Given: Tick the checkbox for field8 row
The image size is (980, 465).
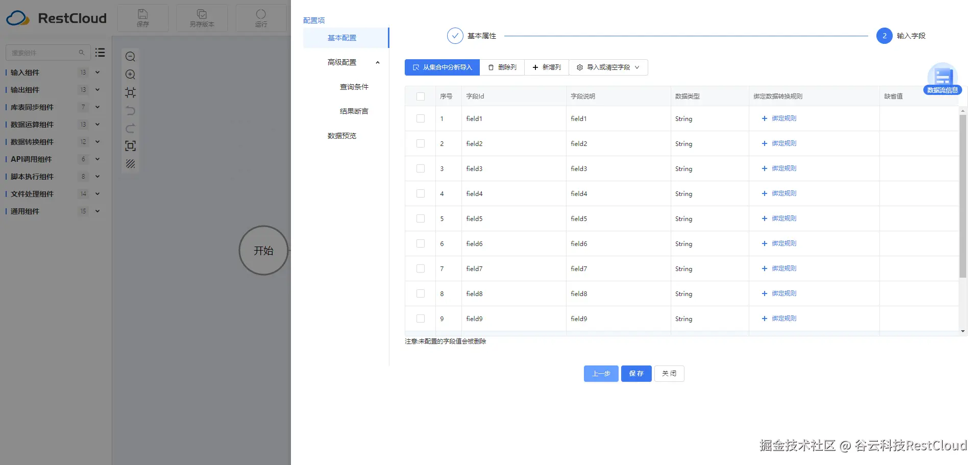Looking at the screenshot, I should click(x=421, y=293).
